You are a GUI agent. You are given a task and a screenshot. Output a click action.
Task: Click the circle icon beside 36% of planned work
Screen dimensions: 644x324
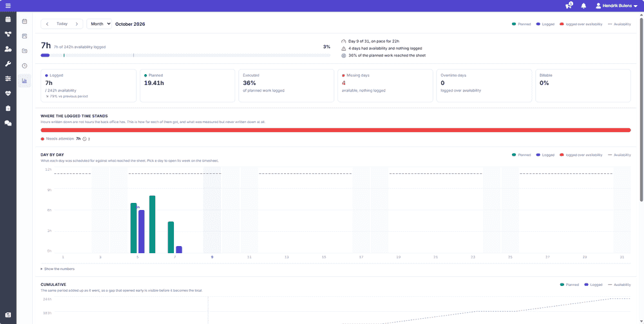click(x=344, y=55)
